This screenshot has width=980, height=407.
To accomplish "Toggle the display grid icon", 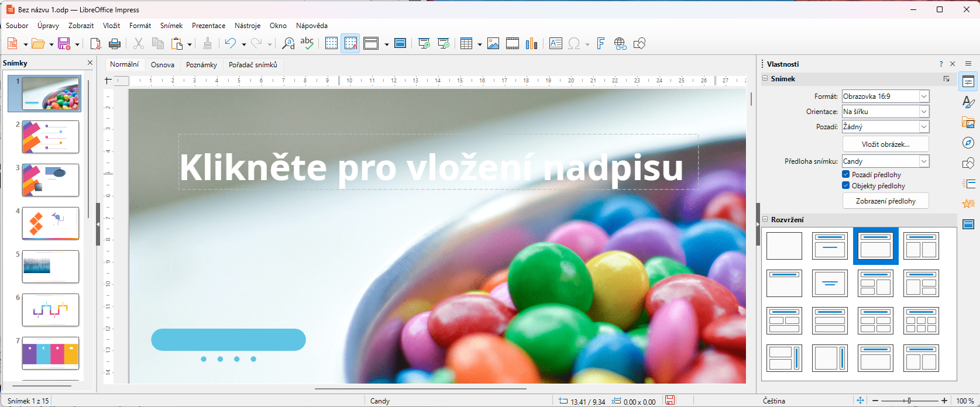I will point(331,43).
